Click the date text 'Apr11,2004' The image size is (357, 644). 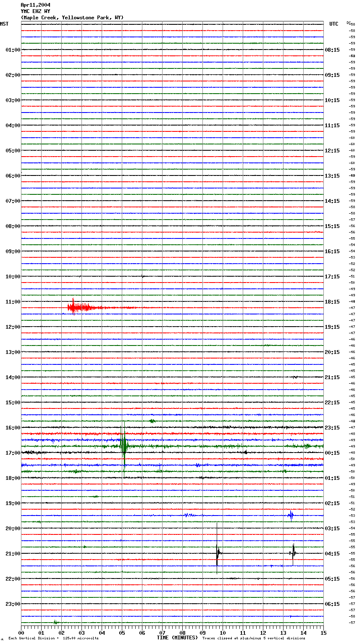pyautogui.click(x=35, y=5)
